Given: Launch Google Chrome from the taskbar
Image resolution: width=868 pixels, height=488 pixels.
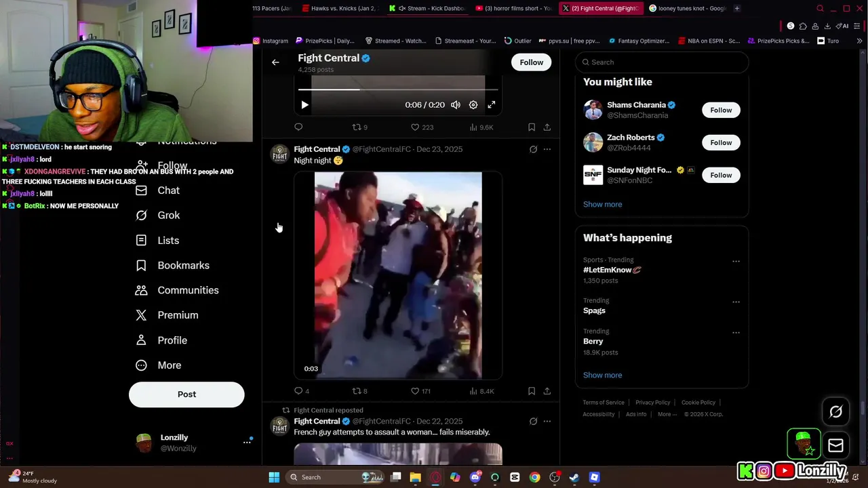Looking at the screenshot, I should pos(534,477).
